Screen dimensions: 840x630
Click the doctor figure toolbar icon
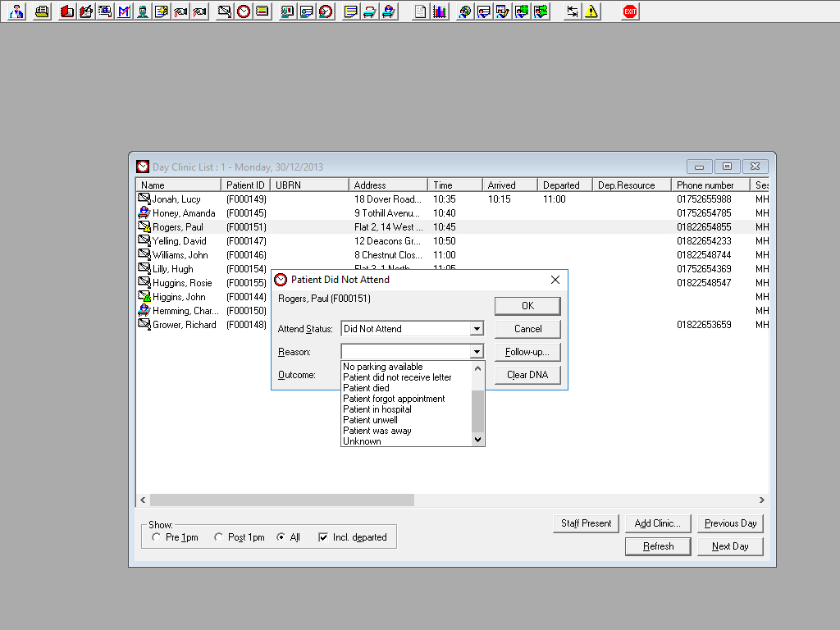point(16,11)
